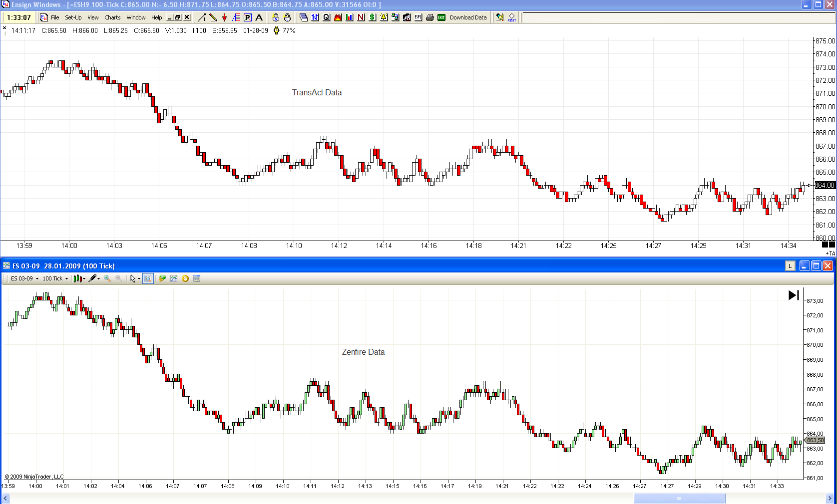Click the printer icon in Ensign toolbar
The image size is (837, 504).
(429, 17)
